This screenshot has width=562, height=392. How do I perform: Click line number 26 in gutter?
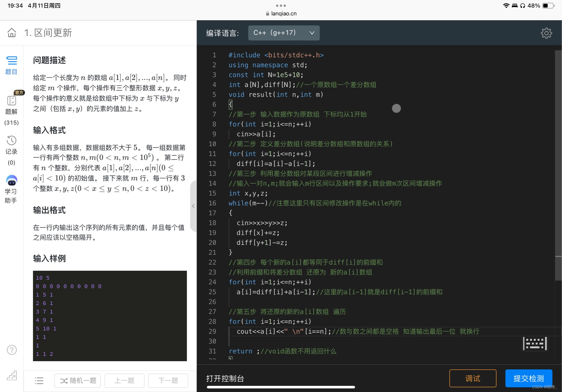(x=212, y=302)
